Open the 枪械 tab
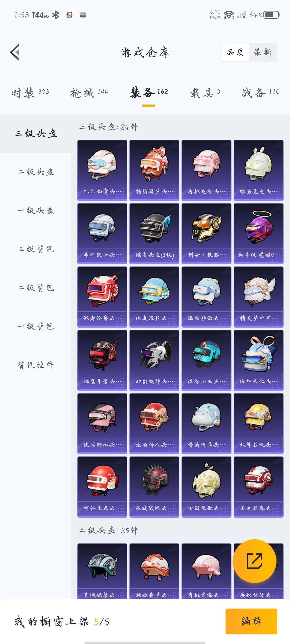The width and height of the screenshot is (290, 644). 89,93
